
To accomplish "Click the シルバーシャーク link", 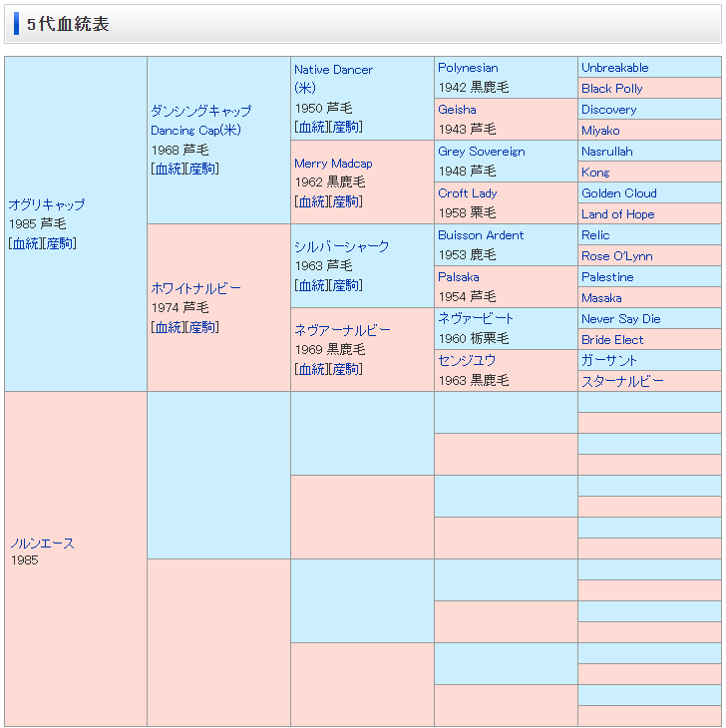I will pos(341,246).
